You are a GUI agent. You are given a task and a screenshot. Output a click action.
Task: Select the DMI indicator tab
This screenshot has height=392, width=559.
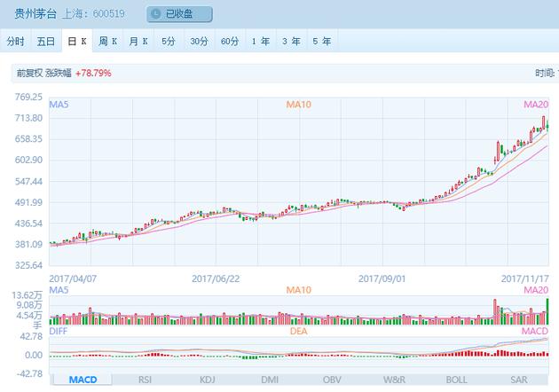[270, 380]
